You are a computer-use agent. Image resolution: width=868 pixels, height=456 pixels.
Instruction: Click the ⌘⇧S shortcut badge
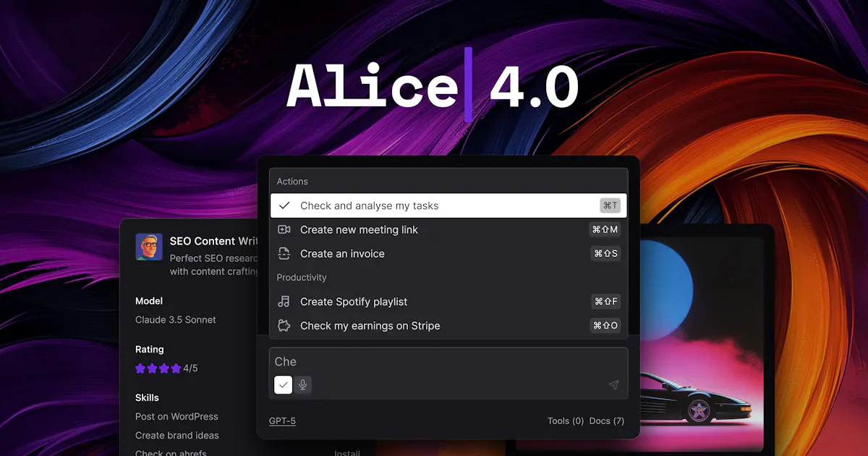click(x=606, y=253)
